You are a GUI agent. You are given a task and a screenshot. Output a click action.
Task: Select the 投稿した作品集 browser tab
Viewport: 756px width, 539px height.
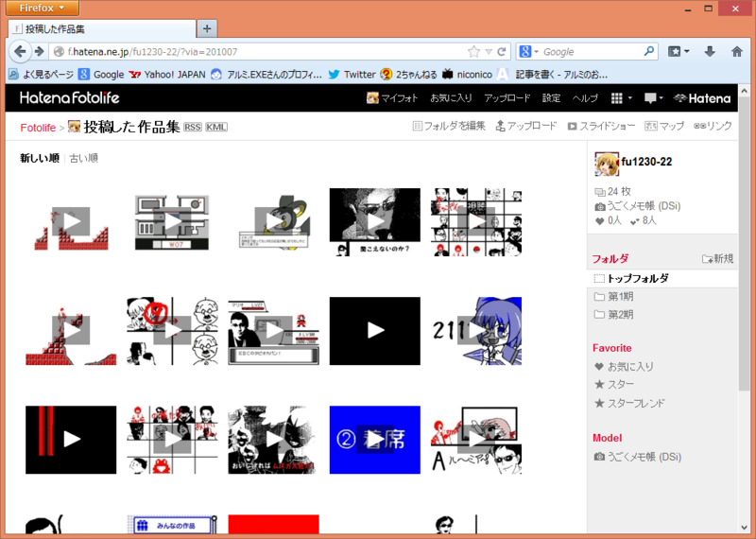coord(102,29)
